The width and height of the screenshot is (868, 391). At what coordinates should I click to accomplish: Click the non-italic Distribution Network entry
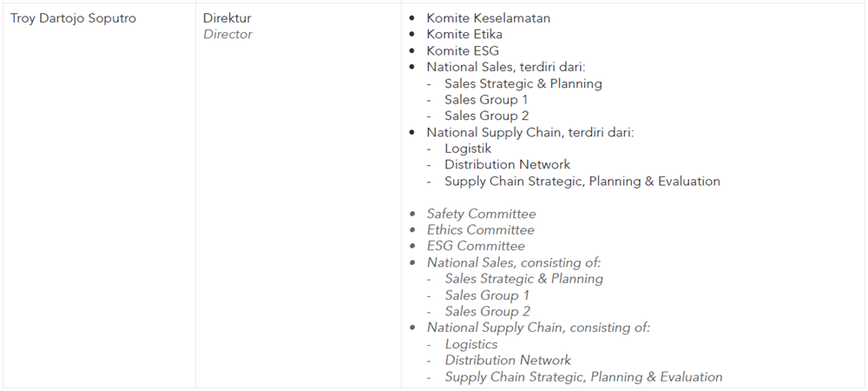coord(507,164)
